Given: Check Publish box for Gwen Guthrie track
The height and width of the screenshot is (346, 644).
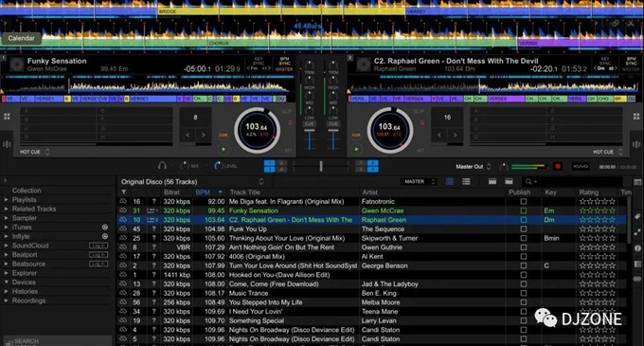Looking at the screenshot, I should (x=523, y=247).
